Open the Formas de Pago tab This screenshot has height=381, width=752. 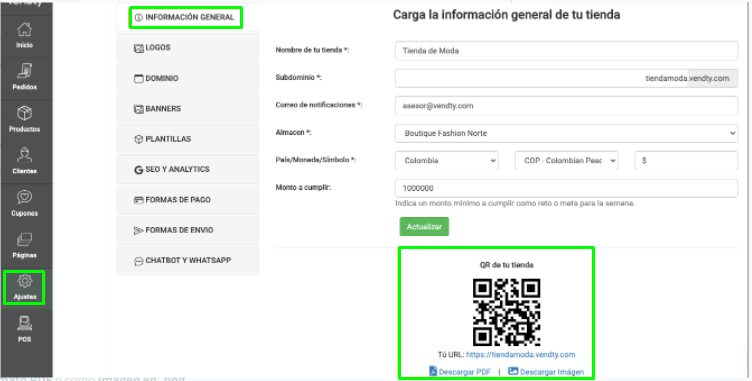[188, 200]
